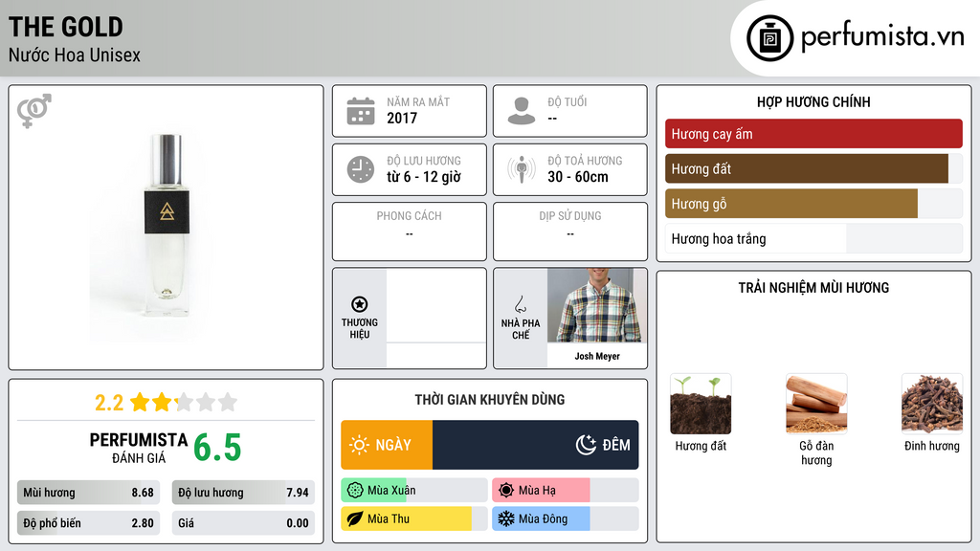
Task: Click the Thương hiệu brand card
Action: pyautogui.click(x=410, y=319)
